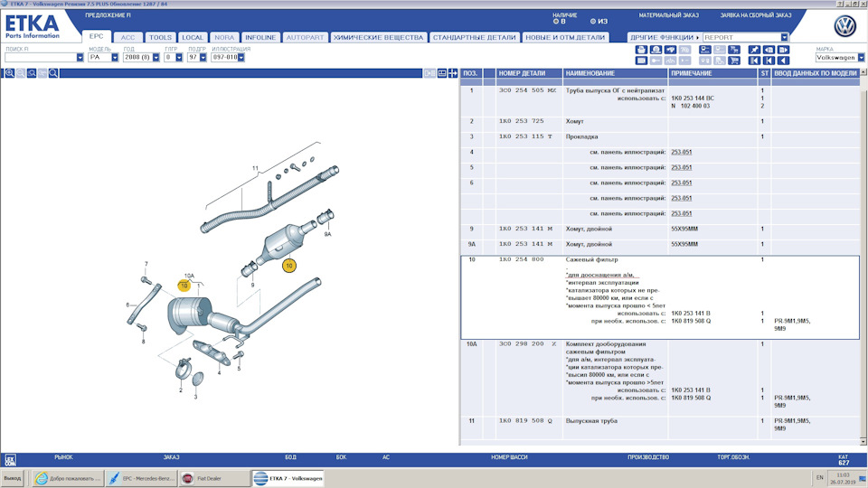Image resolution: width=868 pixels, height=488 pixels.
Task: Click the cart transfer icon above shopping cart
Action: click(734, 50)
